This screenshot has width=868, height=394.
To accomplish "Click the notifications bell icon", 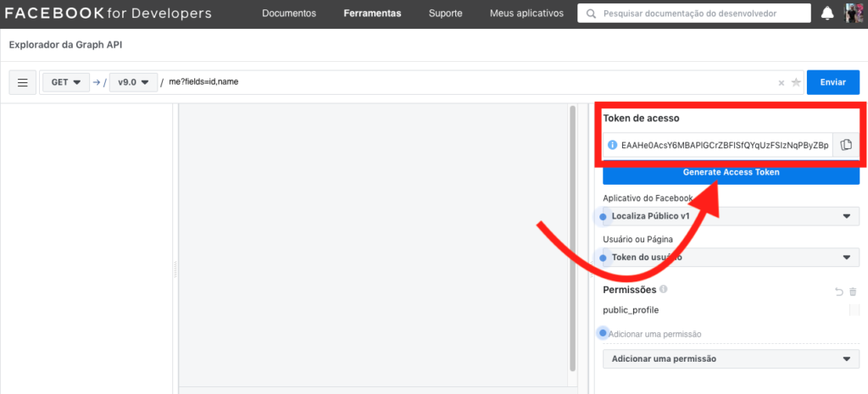I will coord(827,14).
